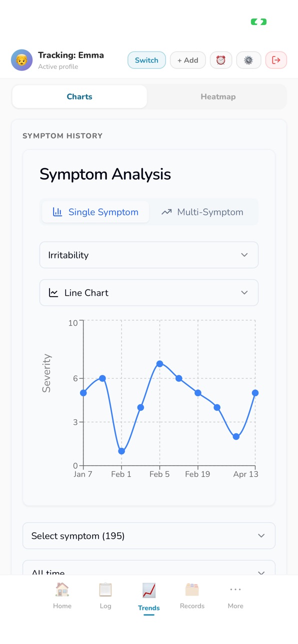
Task: Select Single Symptom mode
Action: point(95,212)
